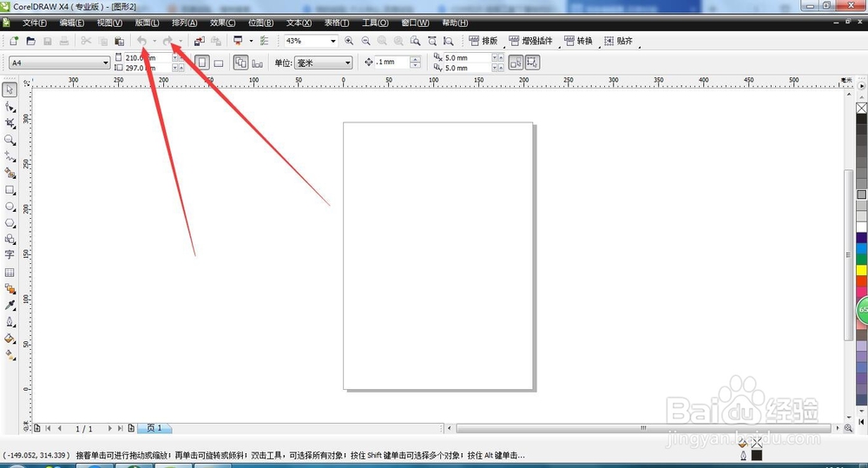The width and height of the screenshot is (868, 468).
Task: Select the Eyedropper tool
Action: point(10,305)
